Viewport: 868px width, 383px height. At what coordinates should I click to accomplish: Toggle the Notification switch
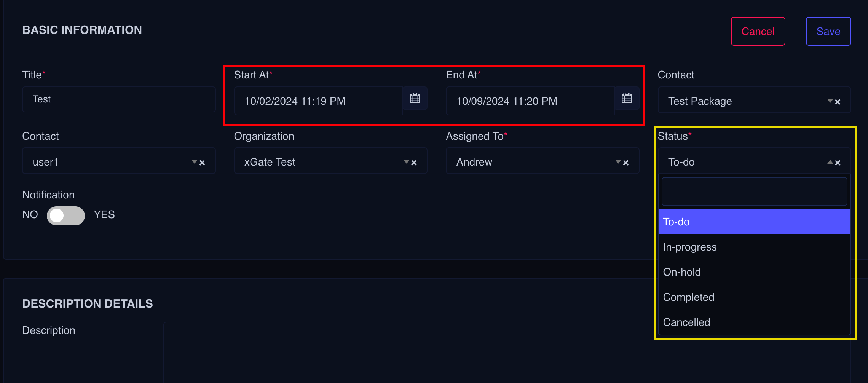tap(65, 215)
